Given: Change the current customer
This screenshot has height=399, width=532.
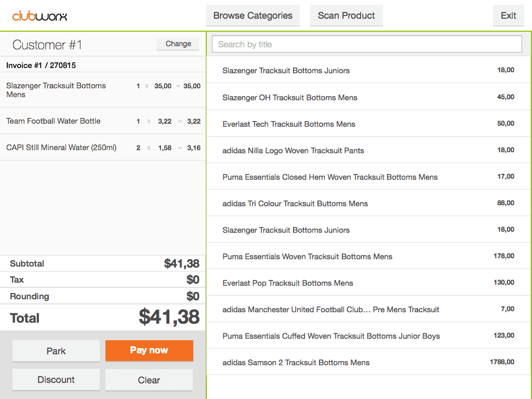Looking at the screenshot, I should tap(178, 44).
